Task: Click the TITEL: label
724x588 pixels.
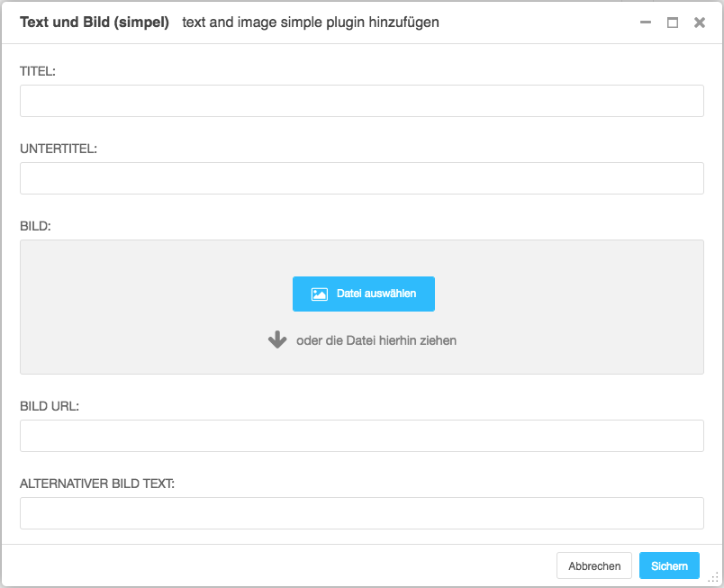Action: [x=38, y=71]
